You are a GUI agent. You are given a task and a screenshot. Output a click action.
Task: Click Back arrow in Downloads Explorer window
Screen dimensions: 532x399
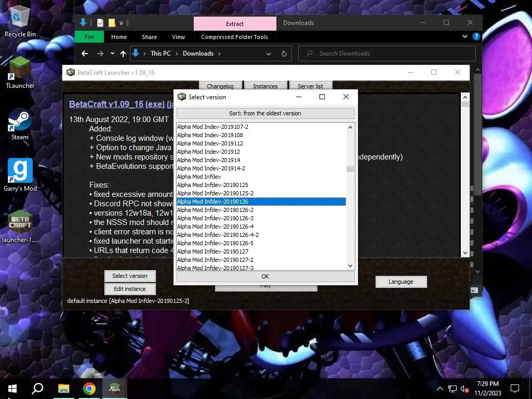point(85,54)
